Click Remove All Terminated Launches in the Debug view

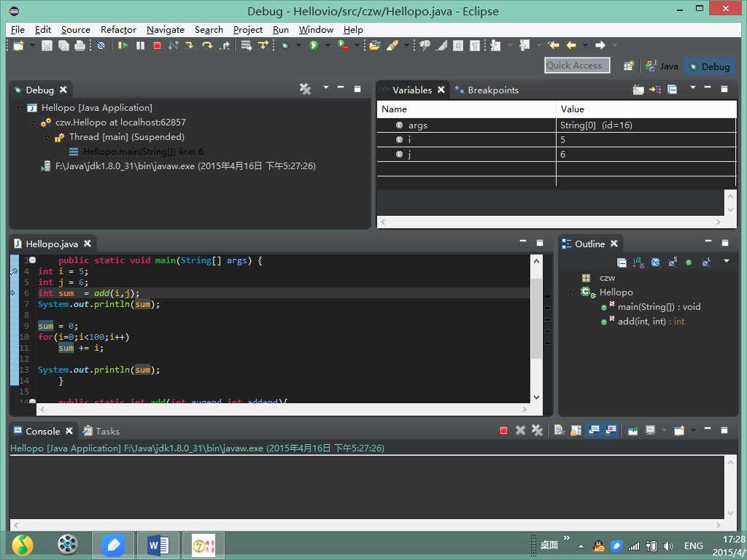(x=305, y=89)
